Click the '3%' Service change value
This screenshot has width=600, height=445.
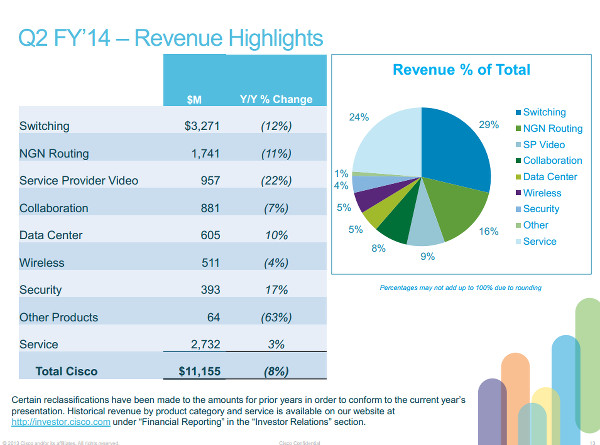[x=276, y=344]
